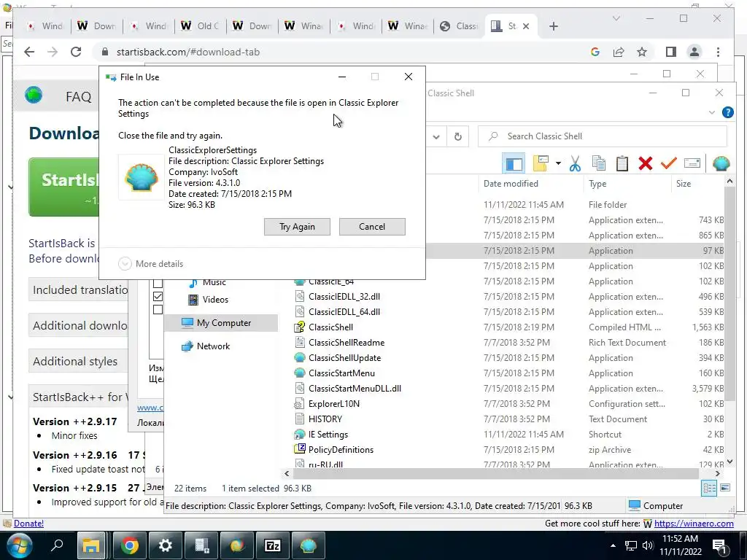Select Network in the navigation tree

(x=213, y=346)
